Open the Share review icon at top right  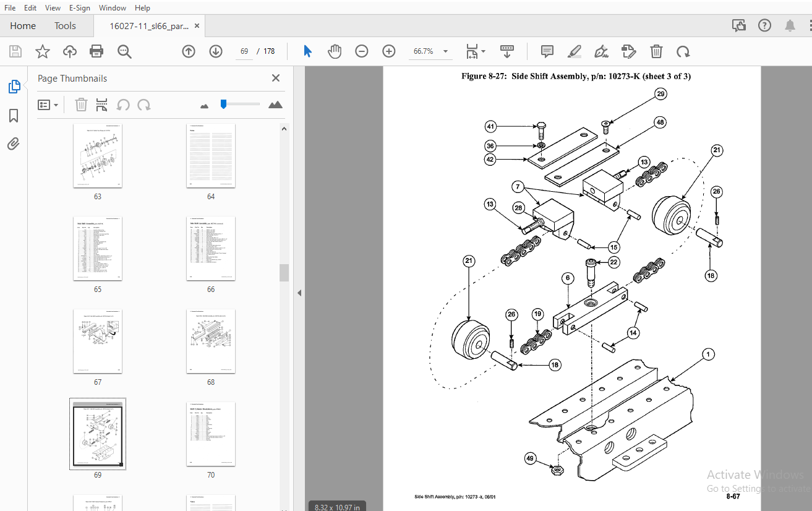(739, 25)
